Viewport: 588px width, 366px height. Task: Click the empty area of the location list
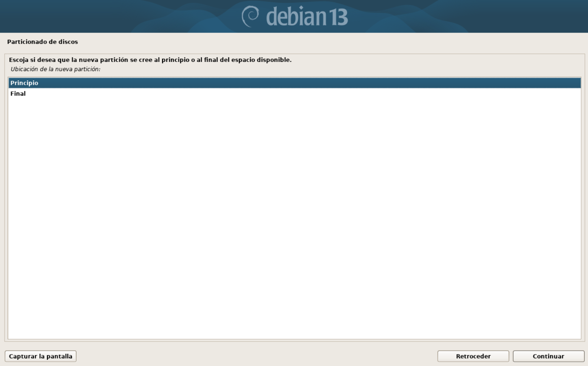coord(294,218)
